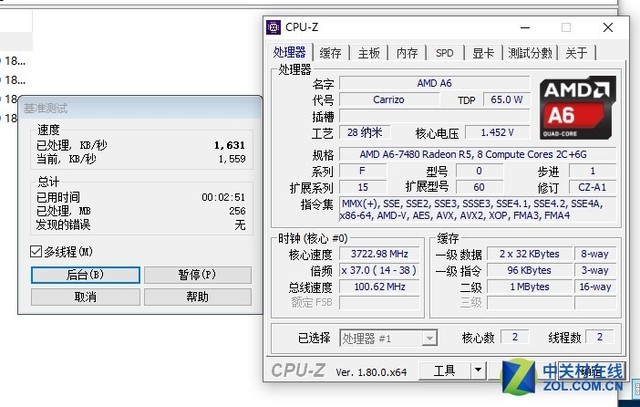The height and width of the screenshot is (407, 640).
Task: Click the 96 KBytes L1 instruction value
Action: [x=529, y=270]
